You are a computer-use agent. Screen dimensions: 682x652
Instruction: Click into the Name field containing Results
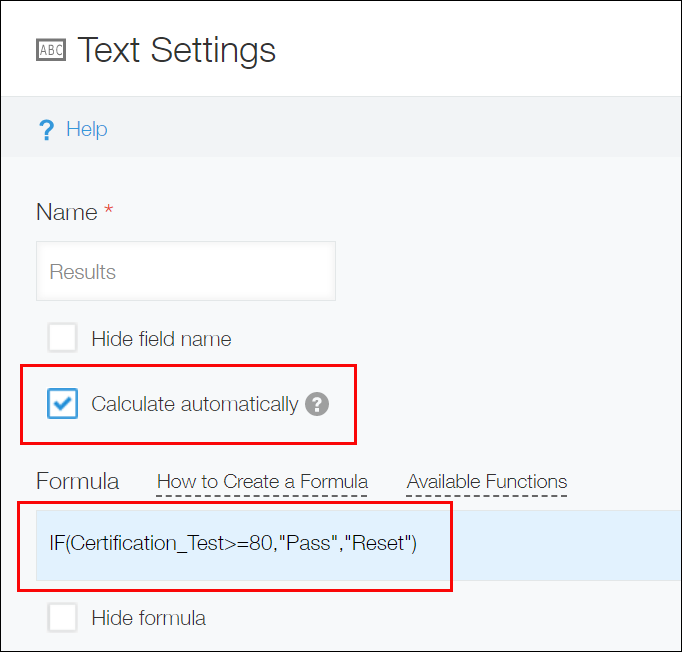click(185, 271)
